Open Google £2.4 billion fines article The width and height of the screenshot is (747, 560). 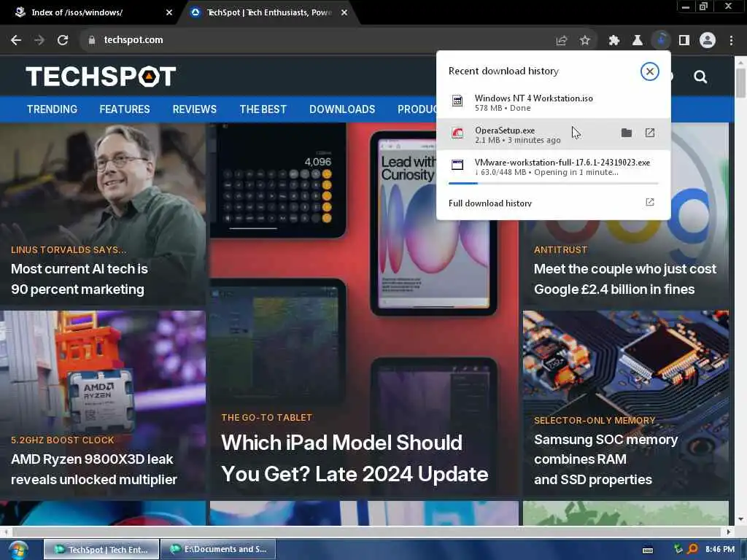click(624, 279)
